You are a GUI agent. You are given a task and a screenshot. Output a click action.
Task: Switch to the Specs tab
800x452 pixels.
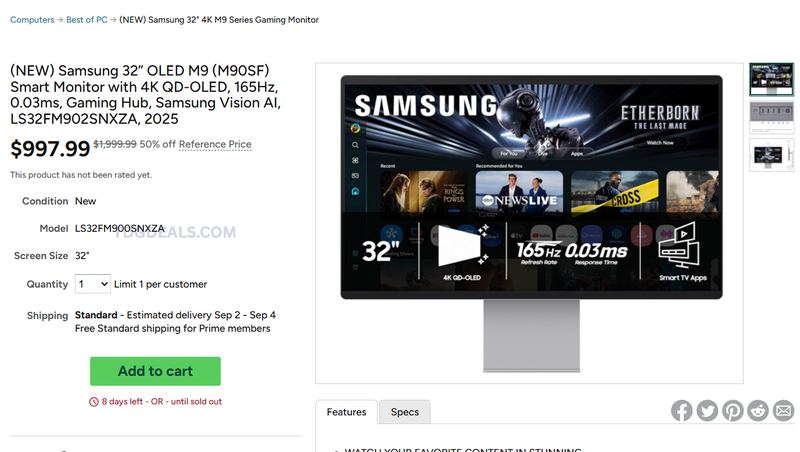pyautogui.click(x=405, y=412)
